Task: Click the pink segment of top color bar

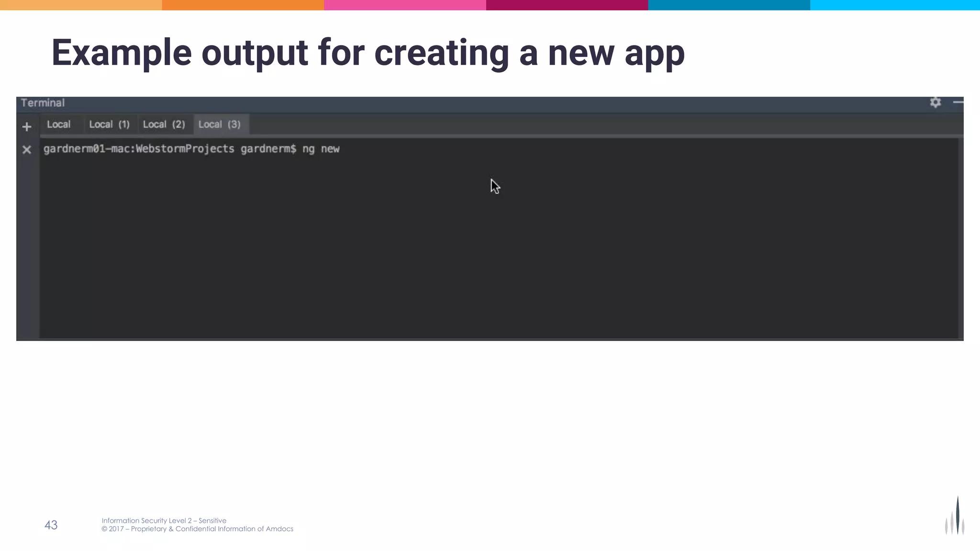Action: point(405,5)
